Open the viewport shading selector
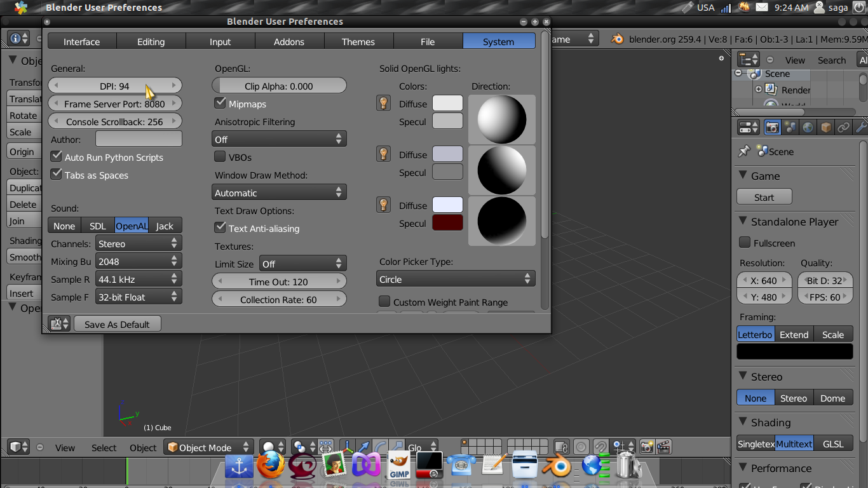 [x=273, y=447]
